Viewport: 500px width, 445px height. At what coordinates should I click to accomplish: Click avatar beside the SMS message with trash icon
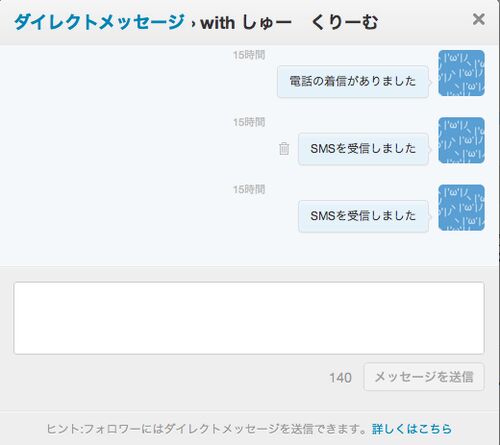point(461,140)
